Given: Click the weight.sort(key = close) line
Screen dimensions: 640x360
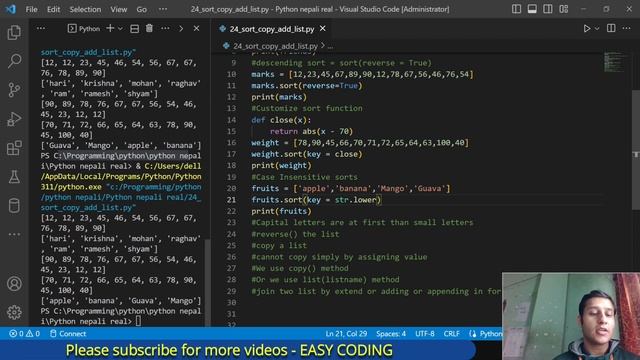Looking at the screenshot, I should click(x=307, y=154).
